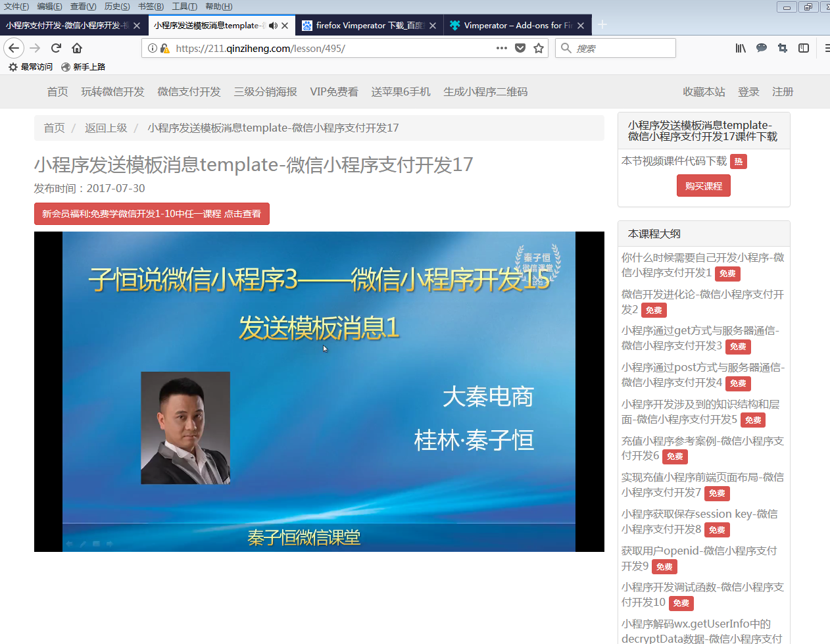
Task: Click the lock warning icon in URL bar
Action: (165, 48)
